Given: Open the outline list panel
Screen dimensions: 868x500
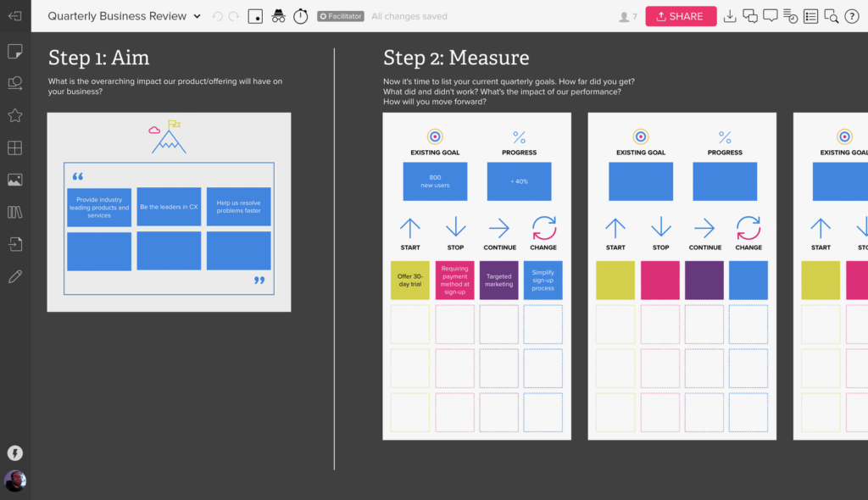Looking at the screenshot, I should coord(811,15).
